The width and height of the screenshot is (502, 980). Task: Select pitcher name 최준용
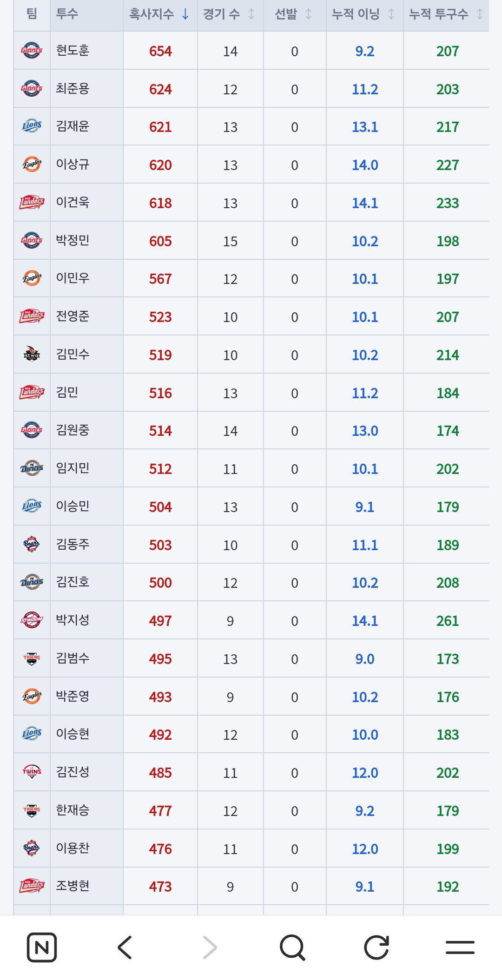73,88
